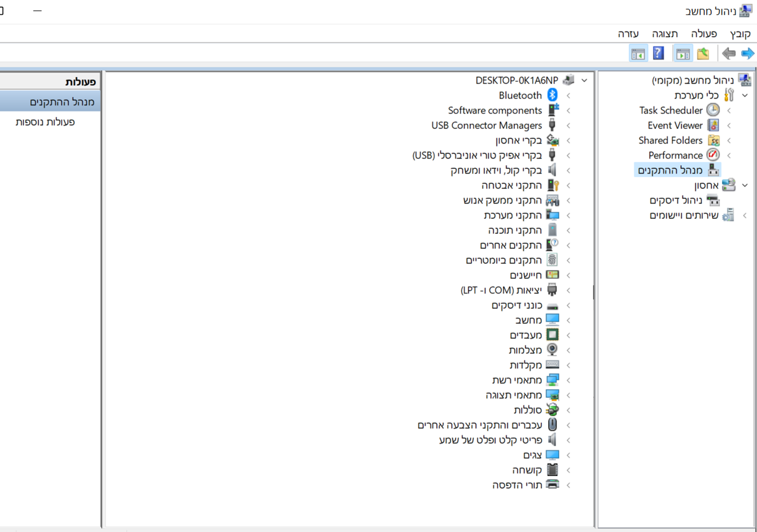Expand the יציאות (COM ו- LPT) node
The height and width of the screenshot is (532, 757).
pyautogui.click(x=568, y=290)
